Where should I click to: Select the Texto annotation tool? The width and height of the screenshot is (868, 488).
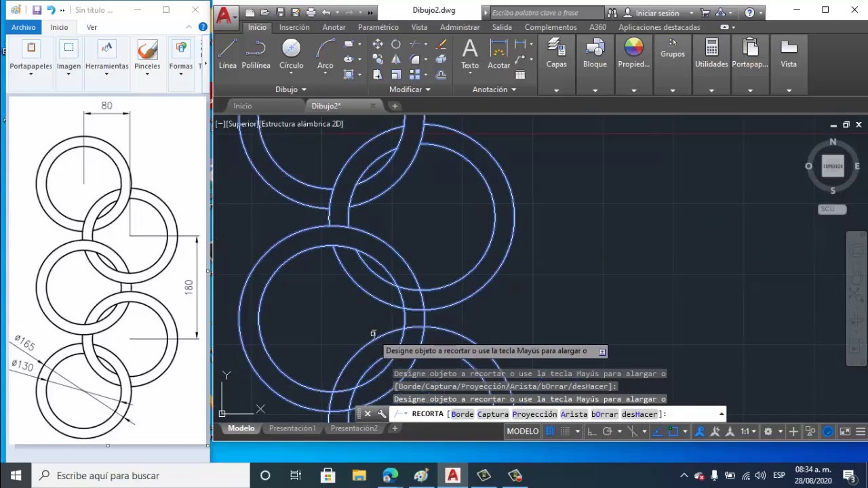click(470, 54)
